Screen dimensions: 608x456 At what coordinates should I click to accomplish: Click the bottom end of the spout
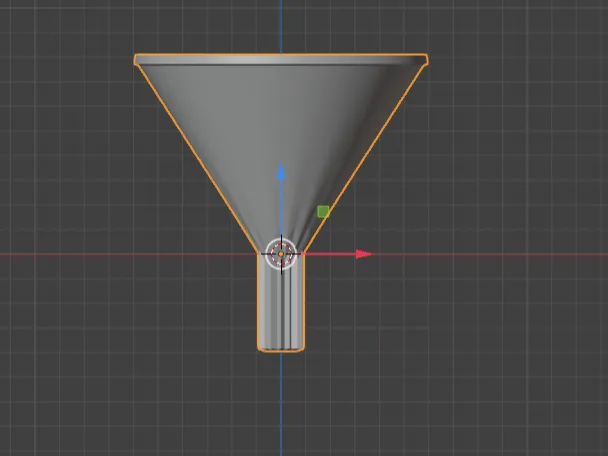(281, 349)
